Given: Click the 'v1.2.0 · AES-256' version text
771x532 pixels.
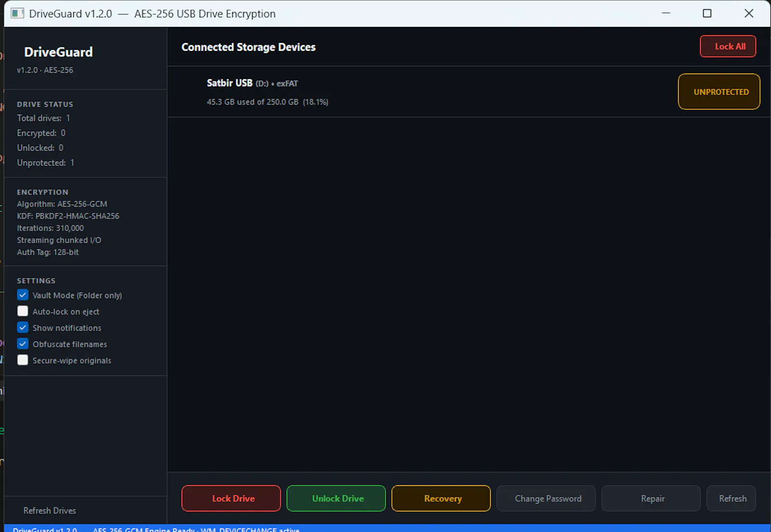Looking at the screenshot, I should pos(45,70).
